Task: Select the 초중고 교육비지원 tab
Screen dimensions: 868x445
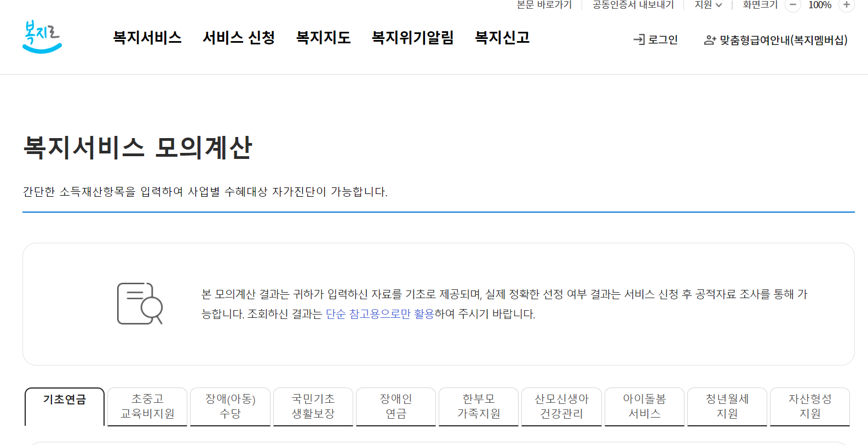Action: click(x=147, y=406)
